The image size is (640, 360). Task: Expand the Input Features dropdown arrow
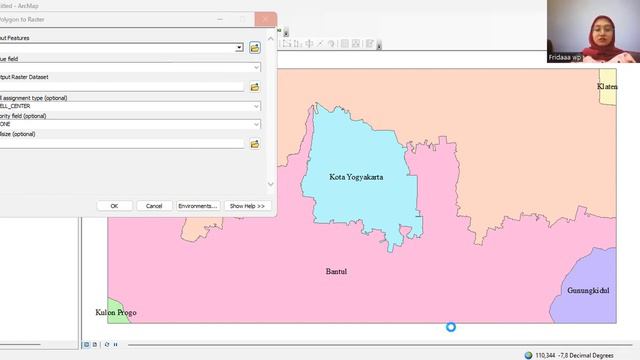point(239,48)
